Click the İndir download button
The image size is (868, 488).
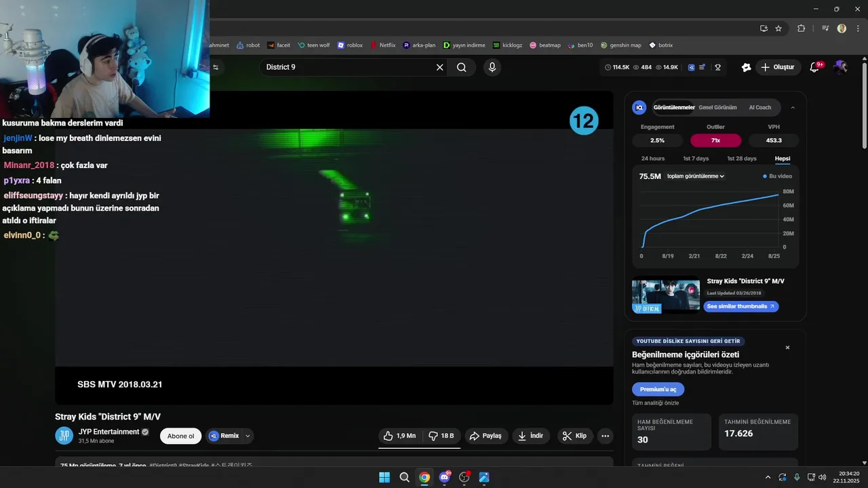[531, 436]
